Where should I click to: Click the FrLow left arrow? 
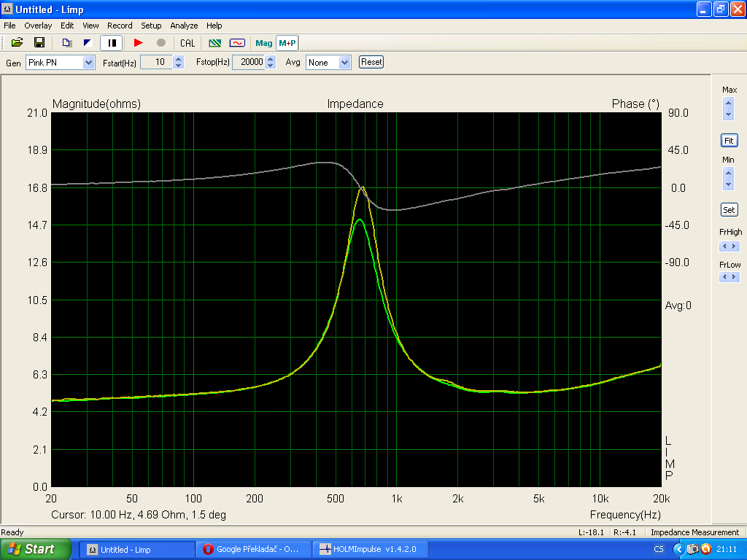[x=724, y=276]
